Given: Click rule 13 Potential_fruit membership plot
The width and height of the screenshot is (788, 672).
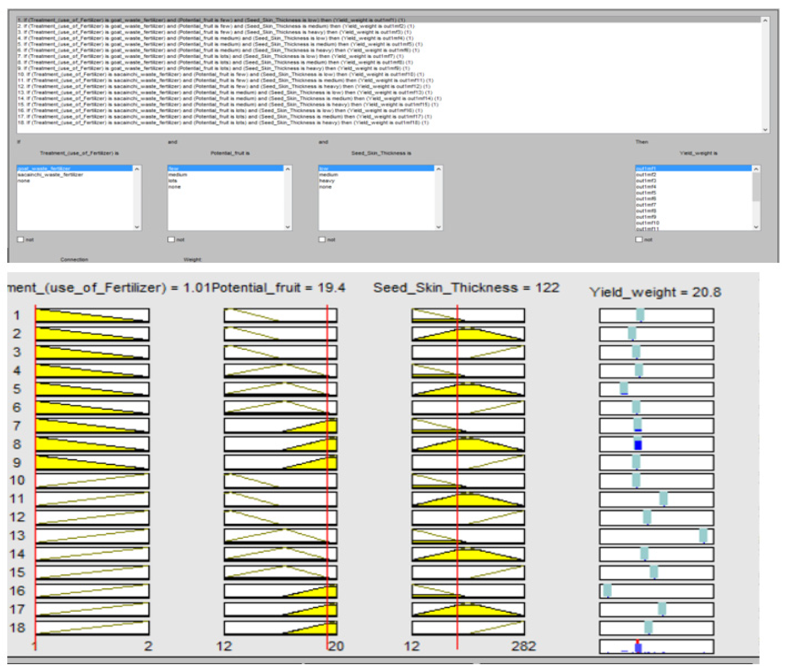Looking at the screenshot, I should pyautogui.click(x=280, y=536).
